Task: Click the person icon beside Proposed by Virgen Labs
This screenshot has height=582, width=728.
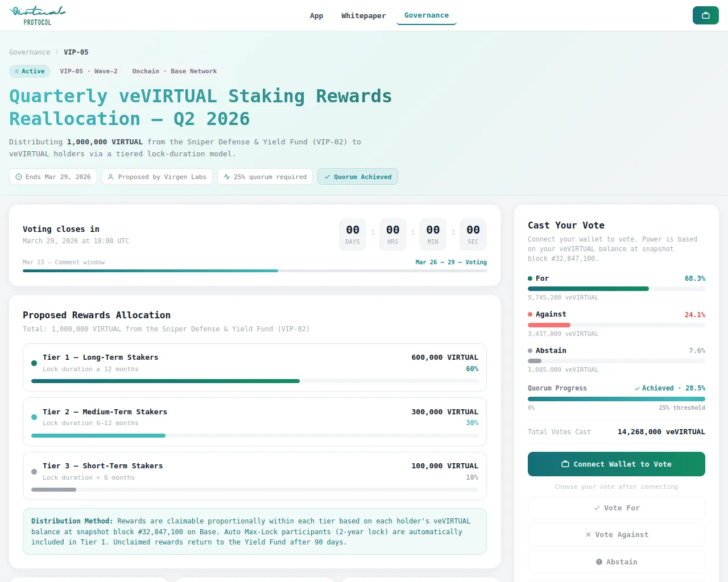Action: click(x=111, y=177)
